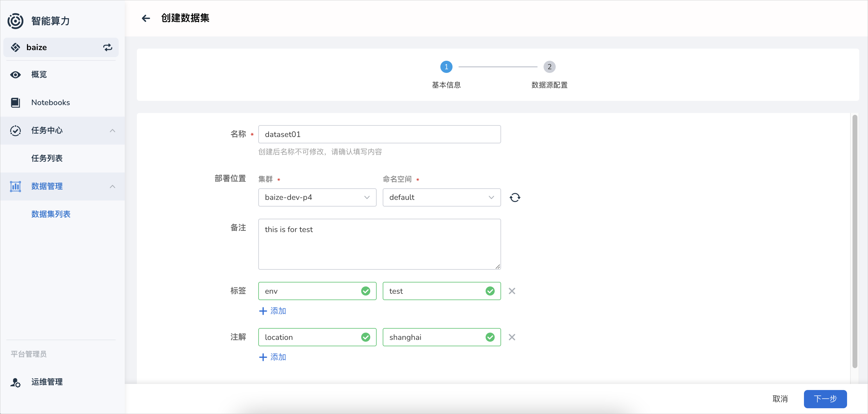
Task: Click the 运维管理 user-gear icon
Action: (x=15, y=382)
